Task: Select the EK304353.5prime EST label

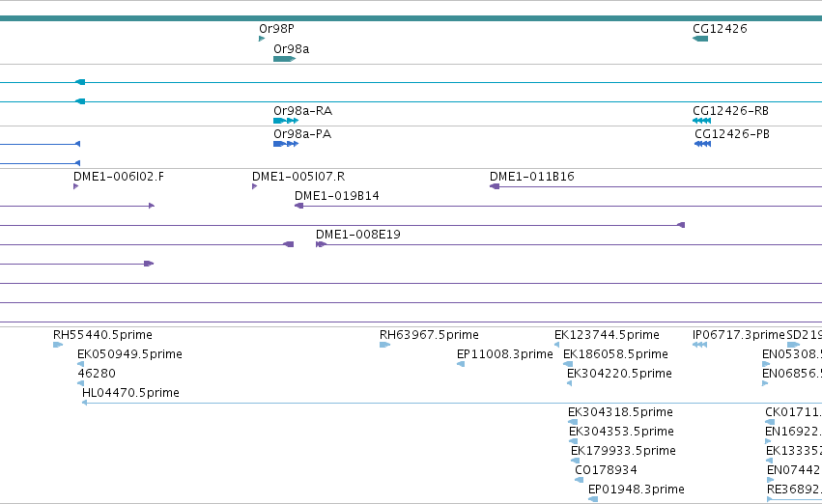Action: (x=621, y=432)
